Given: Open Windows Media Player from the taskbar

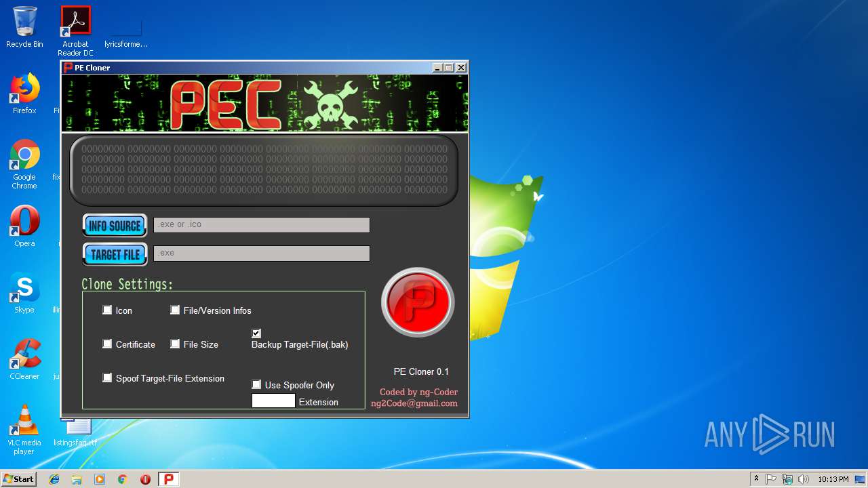Looking at the screenshot, I should (100, 479).
